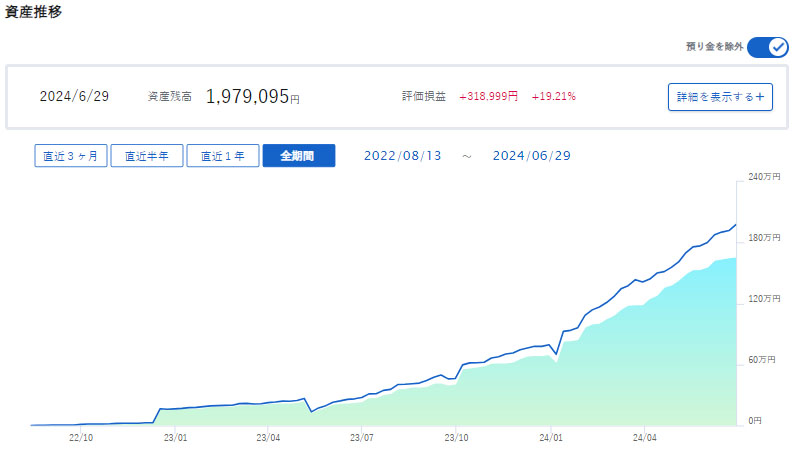The image size is (794, 453).
Task: Choose the 直近1年 period tab
Action: (223, 156)
